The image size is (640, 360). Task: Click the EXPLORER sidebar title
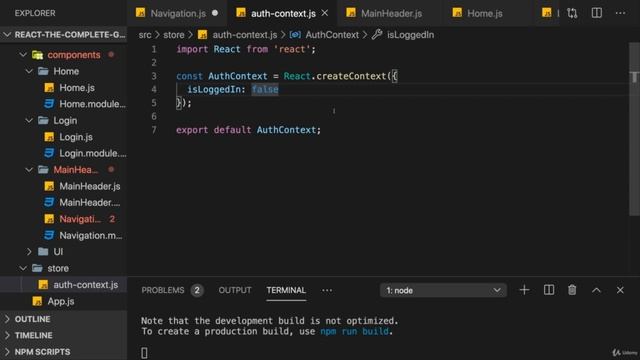(x=35, y=13)
